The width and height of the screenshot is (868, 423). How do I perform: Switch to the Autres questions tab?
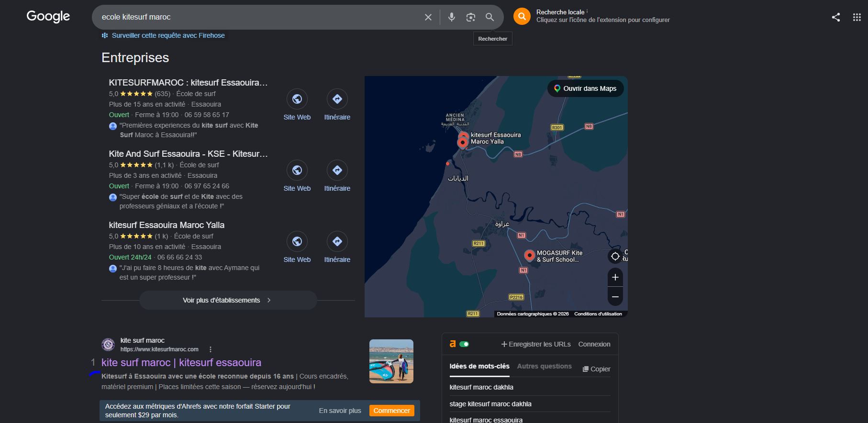(x=545, y=366)
